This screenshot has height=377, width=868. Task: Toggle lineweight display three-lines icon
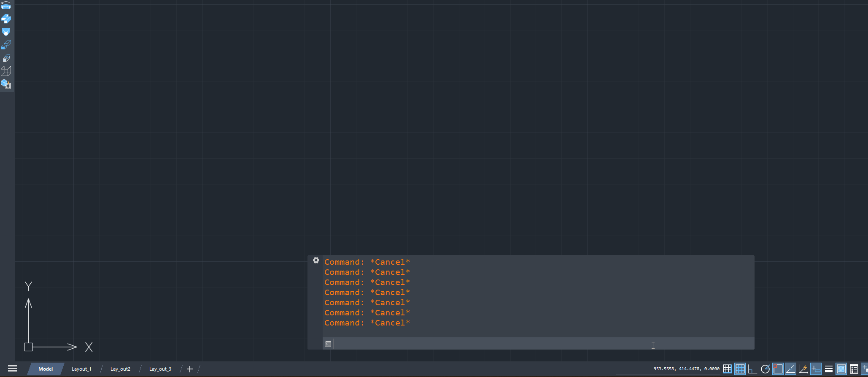click(x=828, y=369)
